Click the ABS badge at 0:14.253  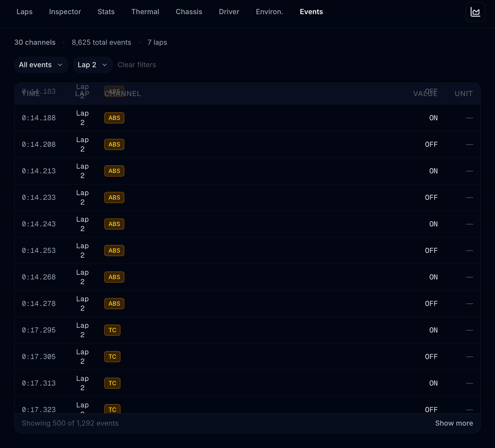click(114, 251)
